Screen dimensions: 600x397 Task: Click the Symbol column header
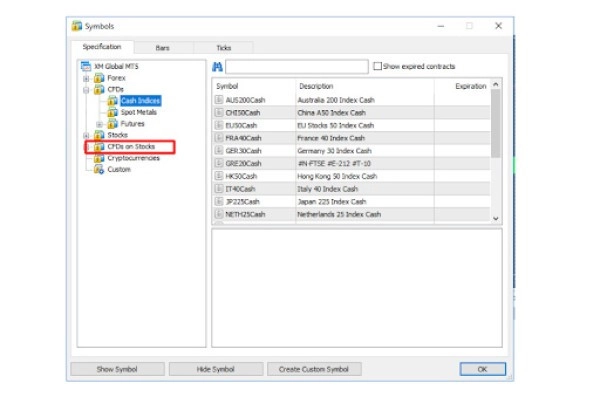coord(254,86)
